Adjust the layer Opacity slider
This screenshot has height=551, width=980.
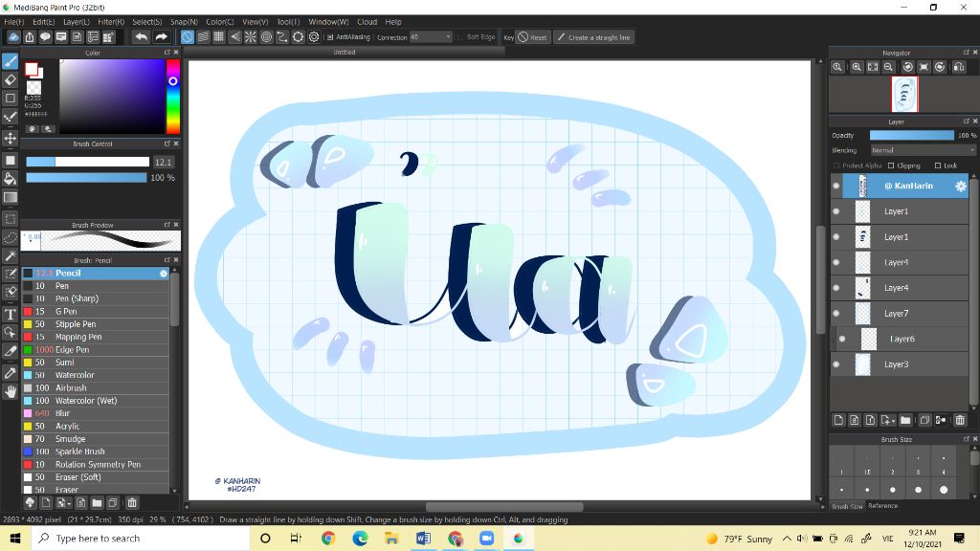click(912, 135)
